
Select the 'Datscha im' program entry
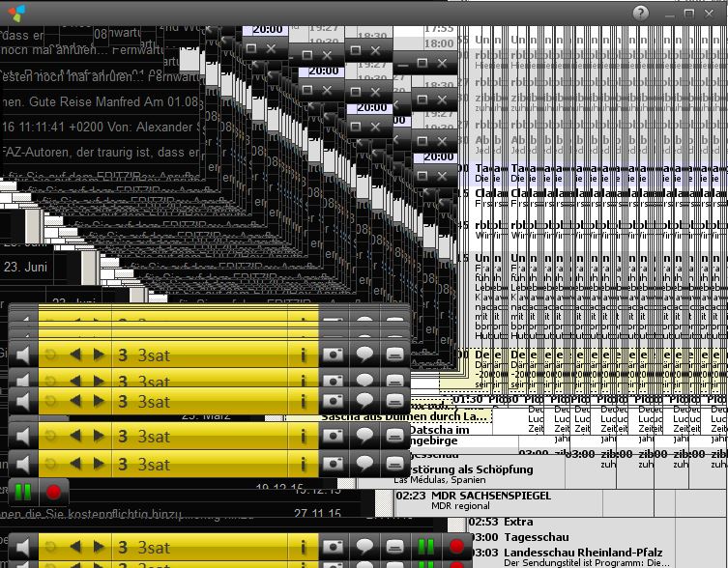coord(439,430)
